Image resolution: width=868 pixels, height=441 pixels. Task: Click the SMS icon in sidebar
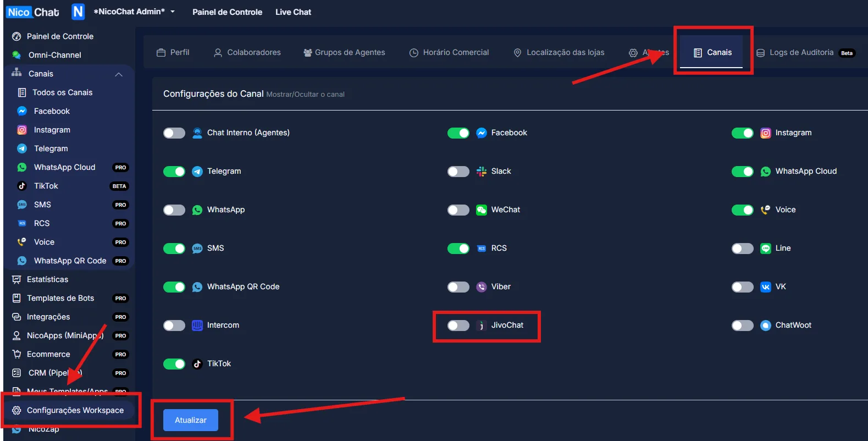pos(22,205)
